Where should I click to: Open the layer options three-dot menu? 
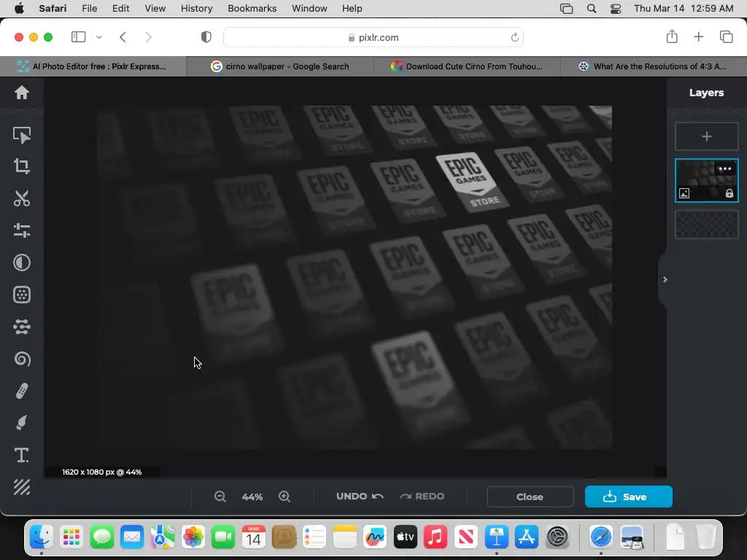click(x=724, y=168)
